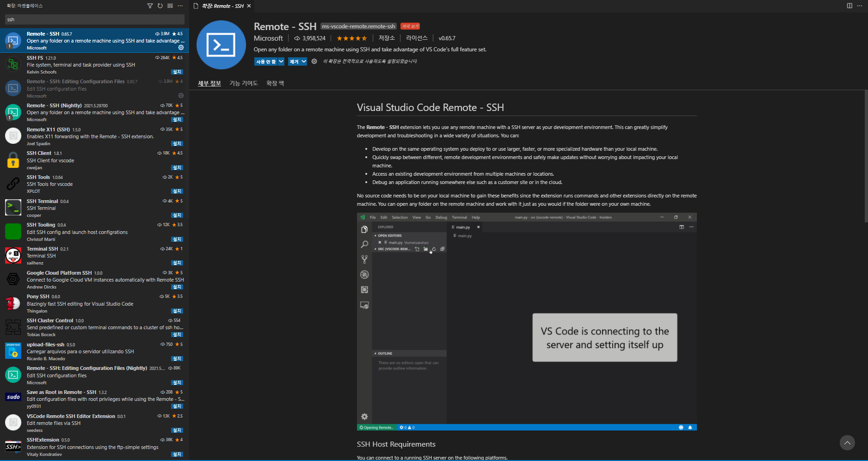The width and height of the screenshot is (868, 461).
Task: Click scroll-to-top arrow button
Action: point(847,443)
